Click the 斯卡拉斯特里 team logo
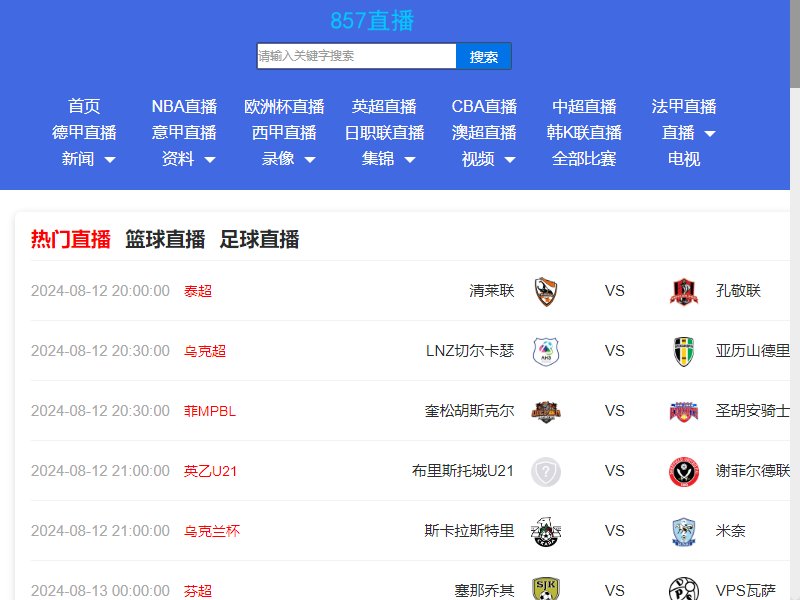 tap(545, 532)
